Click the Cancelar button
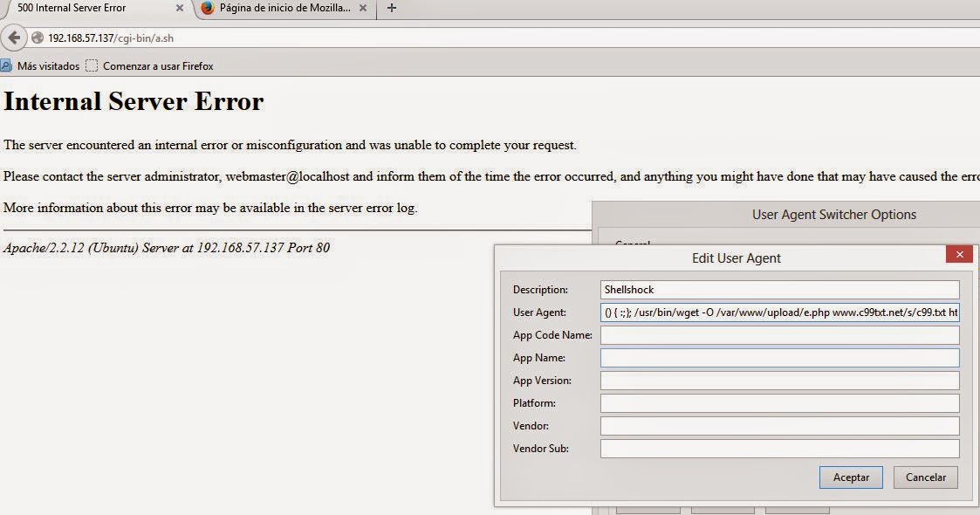Image resolution: width=980 pixels, height=515 pixels. pos(926,477)
